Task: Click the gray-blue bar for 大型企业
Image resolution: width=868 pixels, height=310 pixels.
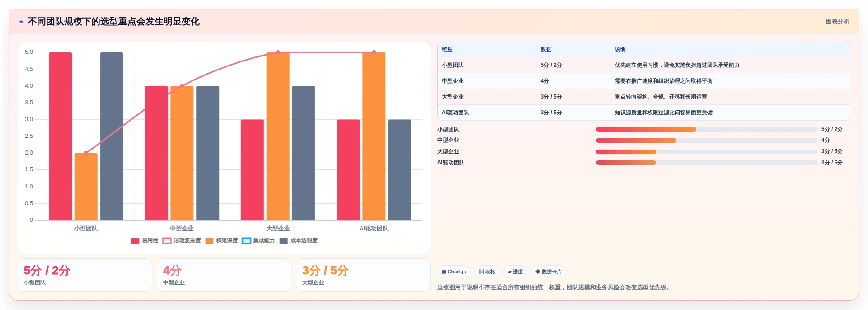Action: tap(304, 153)
